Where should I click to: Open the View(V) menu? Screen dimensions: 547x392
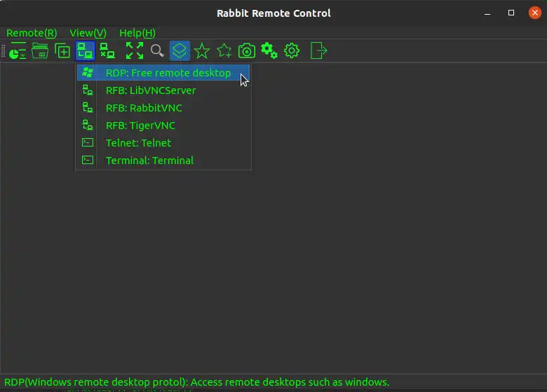click(x=88, y=33)
